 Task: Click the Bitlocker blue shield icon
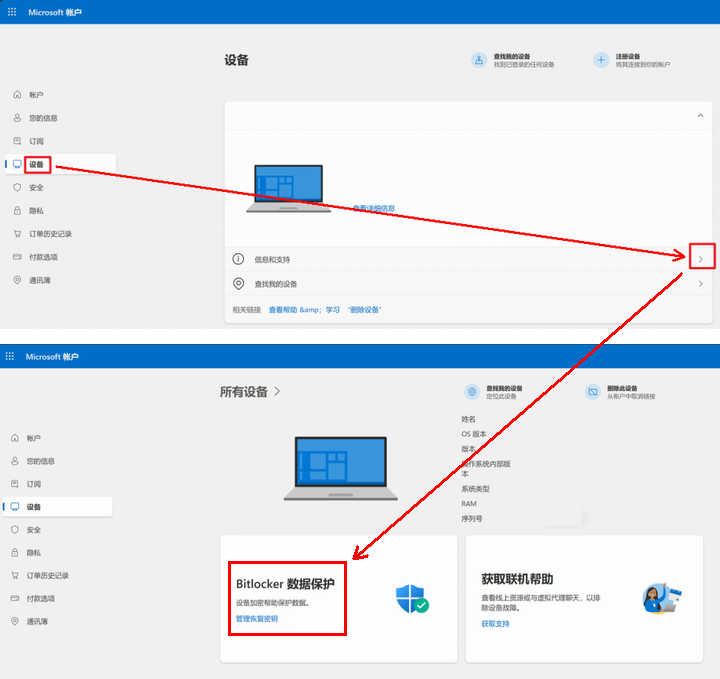pyautogui.click(x=411, y=599)
